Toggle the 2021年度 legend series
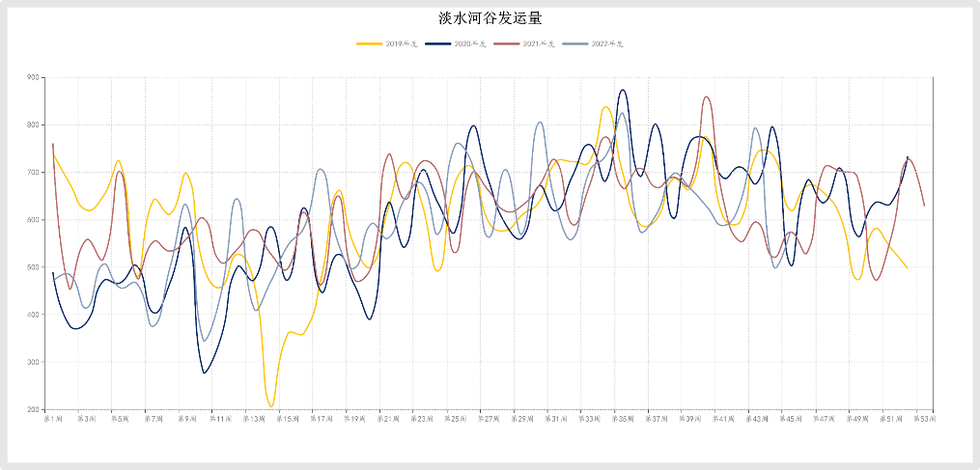This screenshot has width=980, height=470. pyautogui.click(x=524, y=43)
